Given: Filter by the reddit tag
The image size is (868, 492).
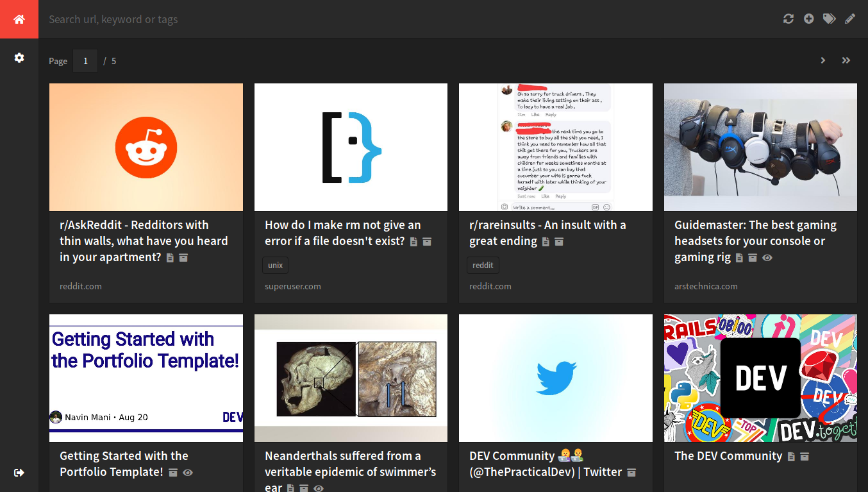Looking at the screenshot, I should tap(483, 265).
